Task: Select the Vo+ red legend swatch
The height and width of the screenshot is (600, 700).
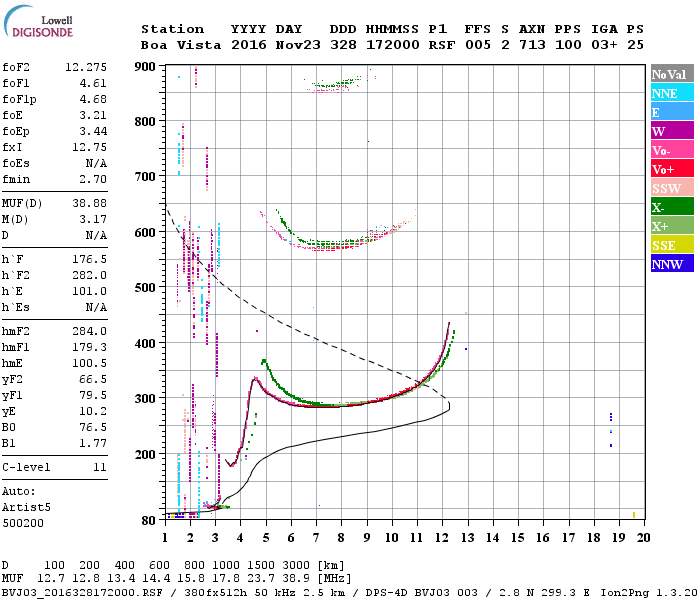Action: (x=672, y=169)
